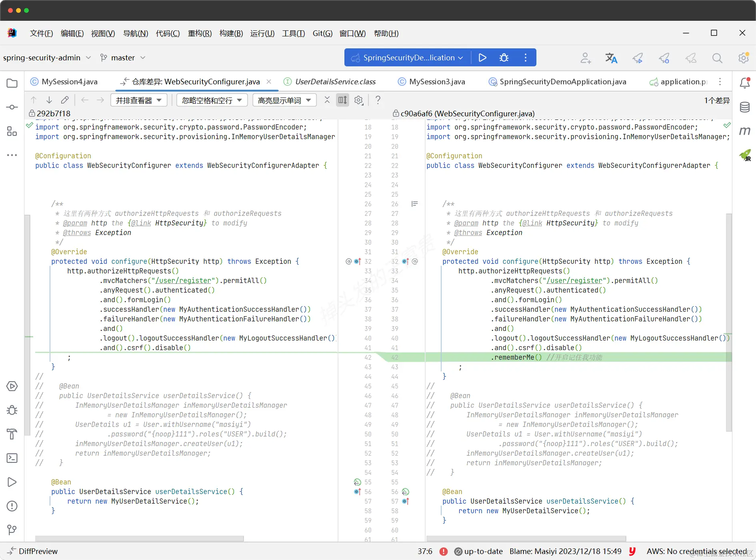756x560 pixels.
Task: Jump to source pencil icon
Action: (x=65, y=100)
